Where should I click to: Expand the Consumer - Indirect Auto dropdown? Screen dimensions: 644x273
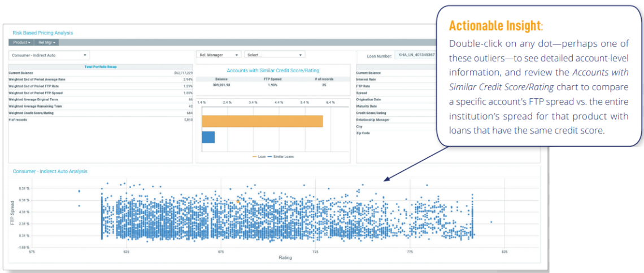pos(50,55)
